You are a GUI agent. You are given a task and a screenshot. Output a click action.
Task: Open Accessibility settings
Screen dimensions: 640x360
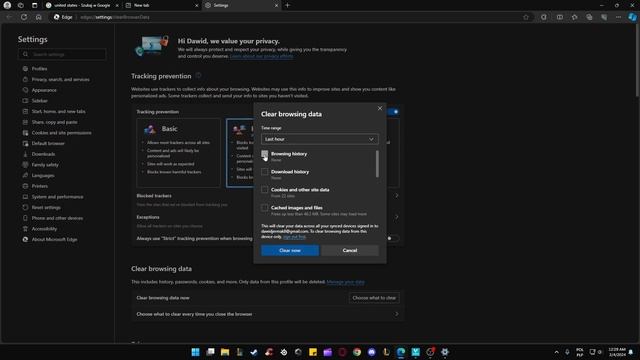pyautogui.click(x=44, y=229)
